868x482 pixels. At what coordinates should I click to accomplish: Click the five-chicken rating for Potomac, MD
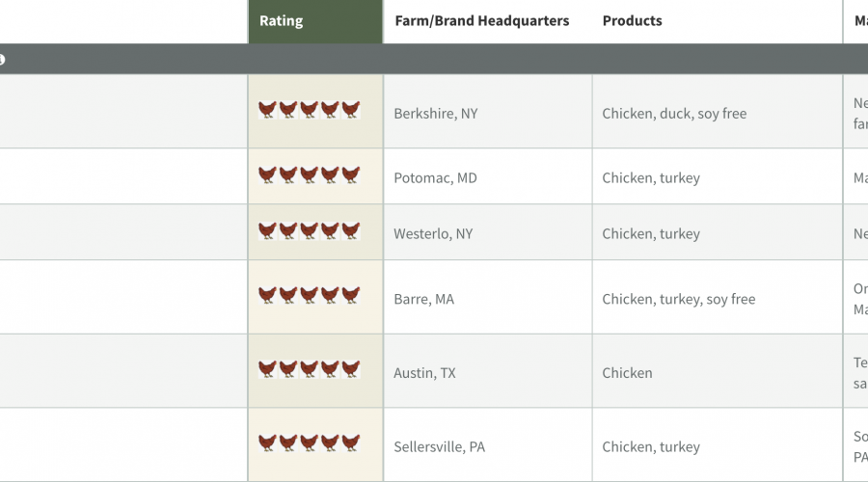(309, 174)
